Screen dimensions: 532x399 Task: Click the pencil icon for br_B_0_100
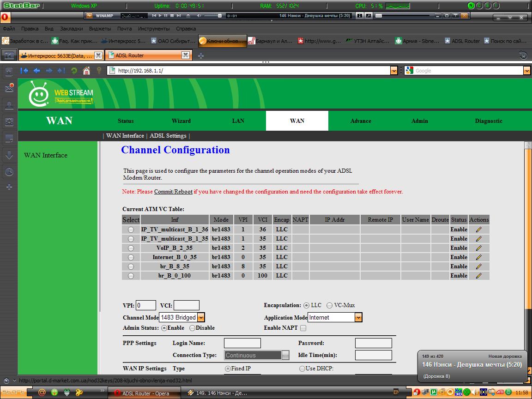point(478,276)
